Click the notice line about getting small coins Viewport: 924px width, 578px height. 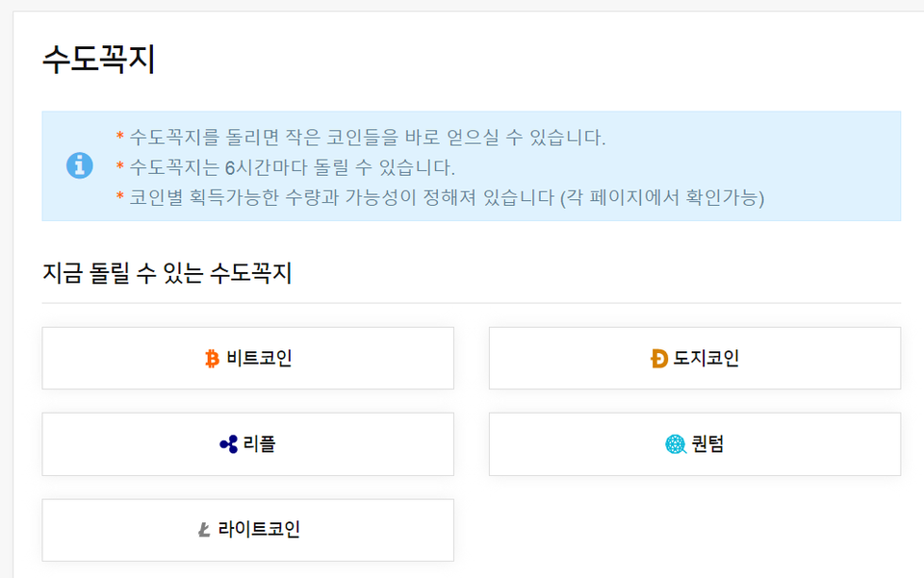click(367, 137)
